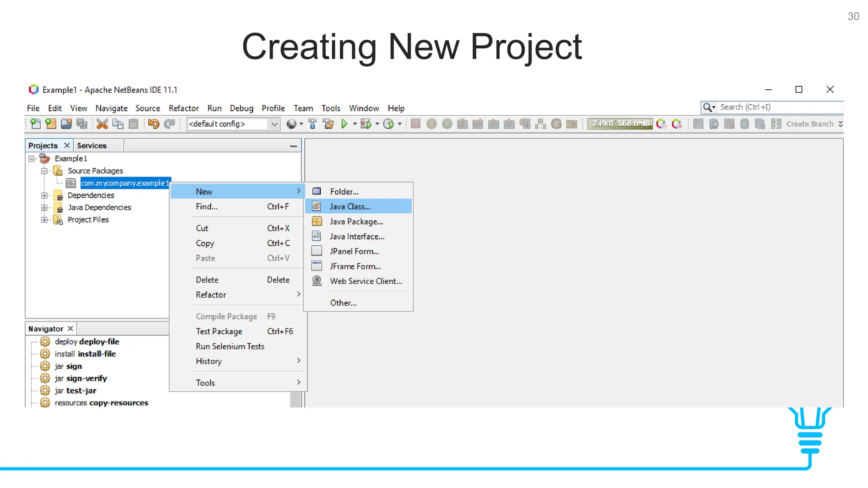Image resolution: width=868 pixels, height=488 pixels.
Task: Click the Undo arrow icon
Action: (153, 124)
